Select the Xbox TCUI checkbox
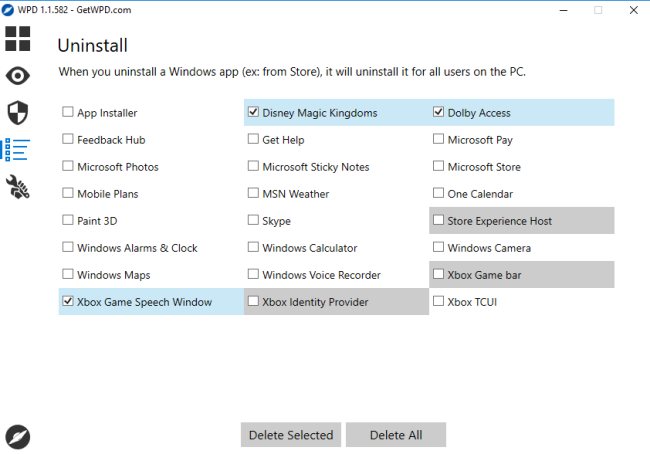 pos(438,301)
